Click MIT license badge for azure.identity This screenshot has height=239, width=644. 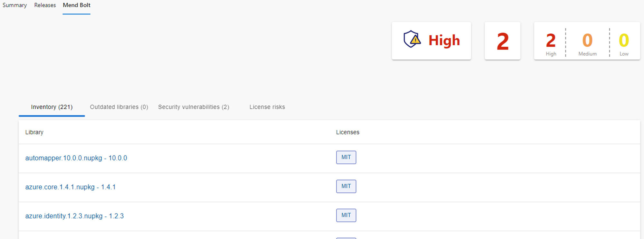click(x=346, y=215)
